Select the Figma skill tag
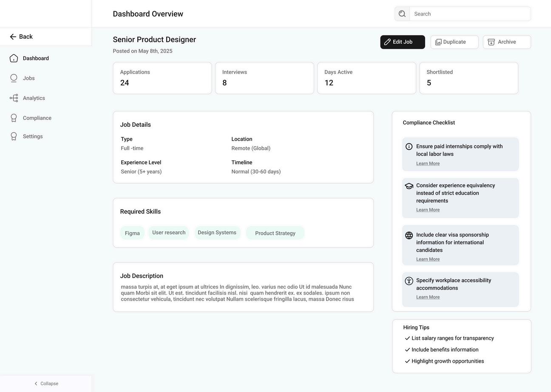This screenshot has width=551, height=392. point(132,233)
